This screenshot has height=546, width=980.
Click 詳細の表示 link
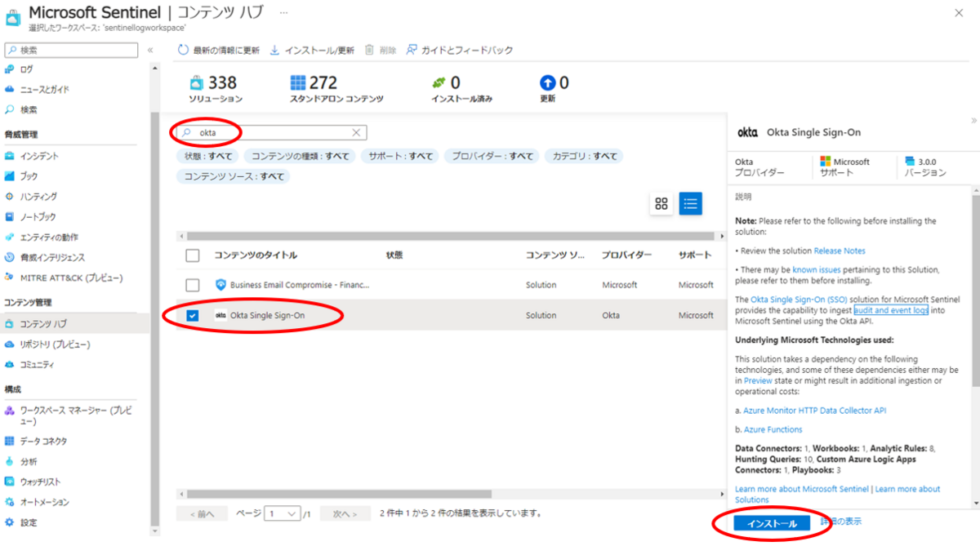pos(840,522)
